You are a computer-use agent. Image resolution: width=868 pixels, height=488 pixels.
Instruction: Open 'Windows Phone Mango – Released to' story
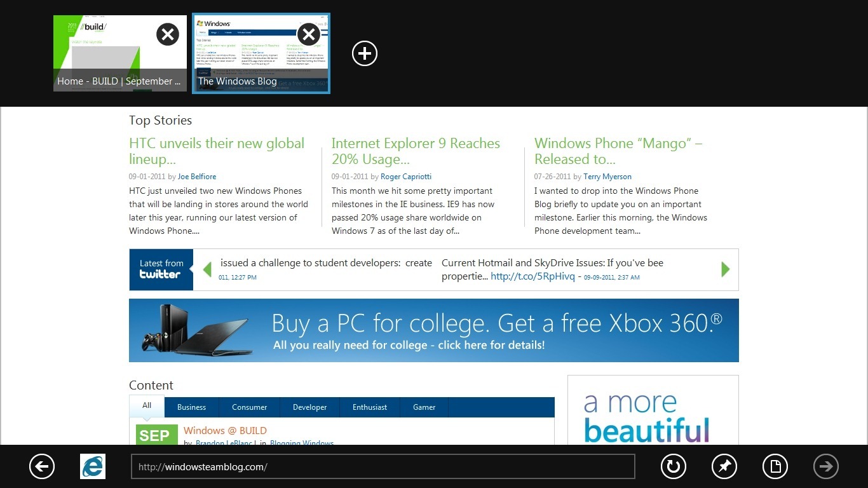point(618,151)
